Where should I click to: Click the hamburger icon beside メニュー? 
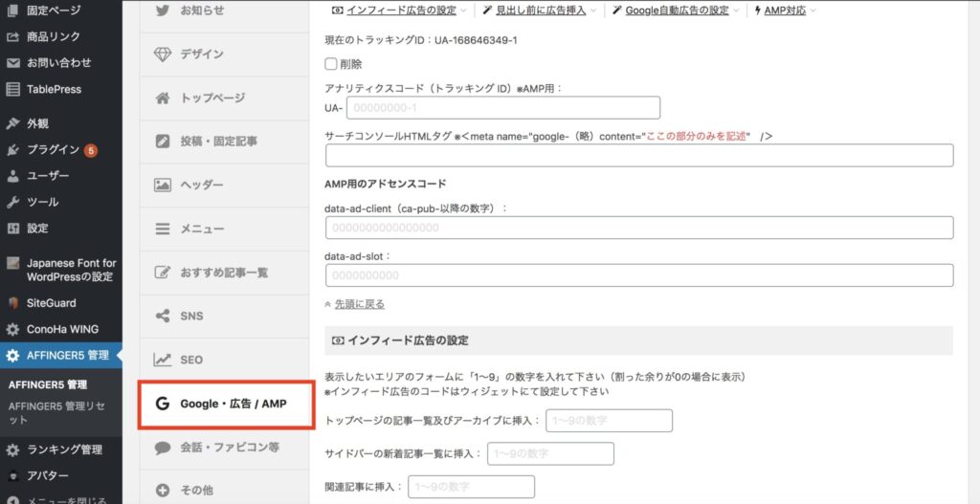[163, 230]
